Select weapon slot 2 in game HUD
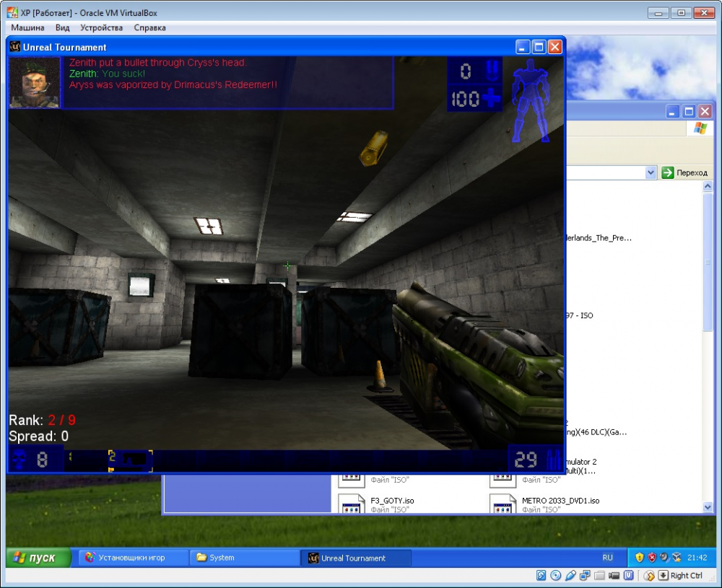This screenshot has width=722, height=588. coord(131,459)
